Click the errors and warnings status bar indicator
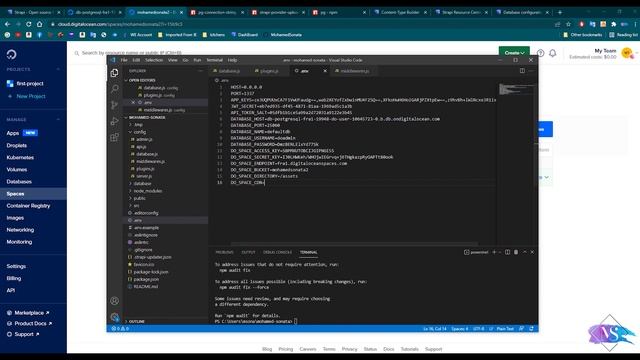 pyautogui.click(x=120, y=329)
